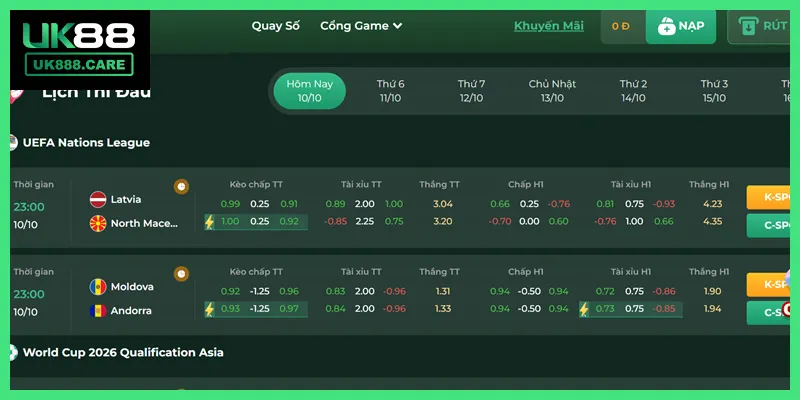
Task: Switch to the Chủ Nhật 13/10 tab
Action: point(552,91)
